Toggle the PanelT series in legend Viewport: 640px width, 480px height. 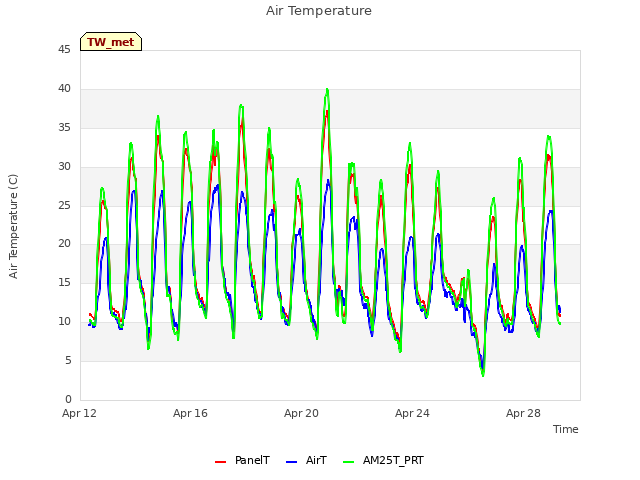coord(242,460)
